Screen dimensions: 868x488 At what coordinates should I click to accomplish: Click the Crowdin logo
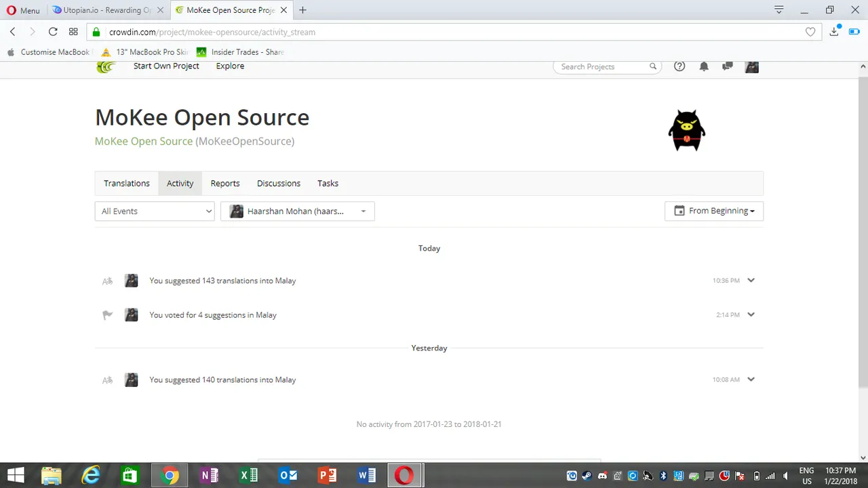[106, 66]
